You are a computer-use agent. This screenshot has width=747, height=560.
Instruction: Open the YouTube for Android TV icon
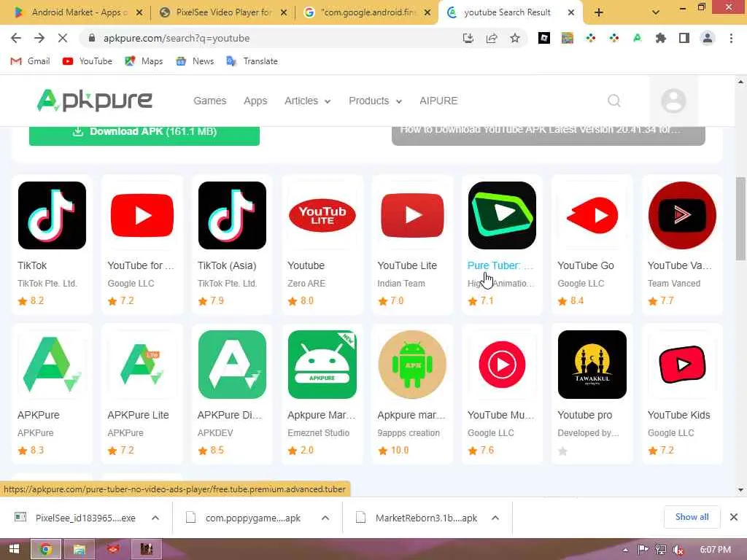[142, 215]
